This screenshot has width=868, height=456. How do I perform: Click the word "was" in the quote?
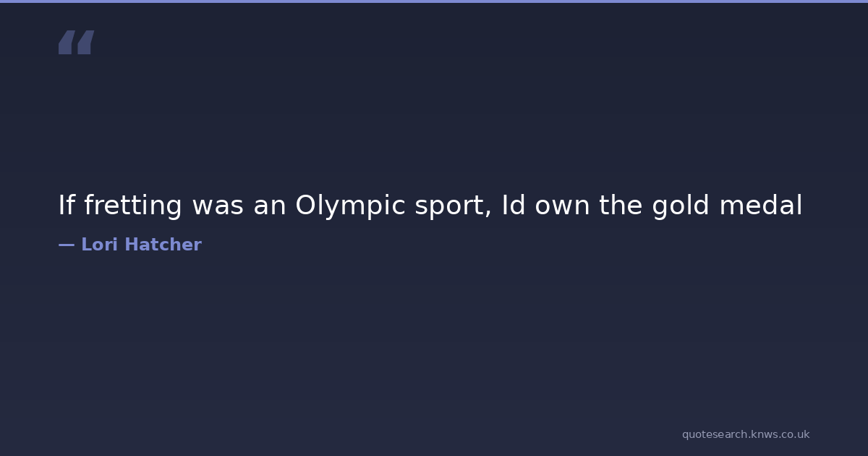click(218, 206)
